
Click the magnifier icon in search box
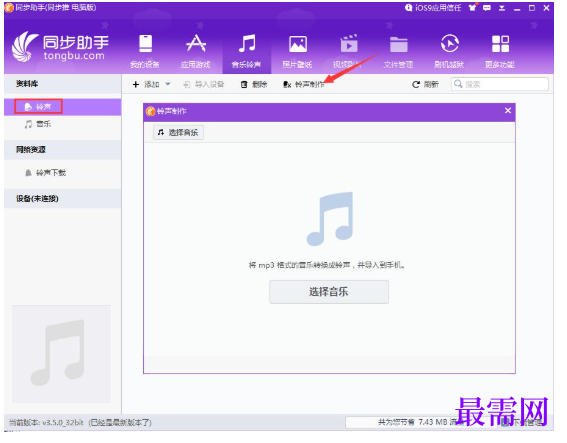pyautogui.click(x=459, y=84)
